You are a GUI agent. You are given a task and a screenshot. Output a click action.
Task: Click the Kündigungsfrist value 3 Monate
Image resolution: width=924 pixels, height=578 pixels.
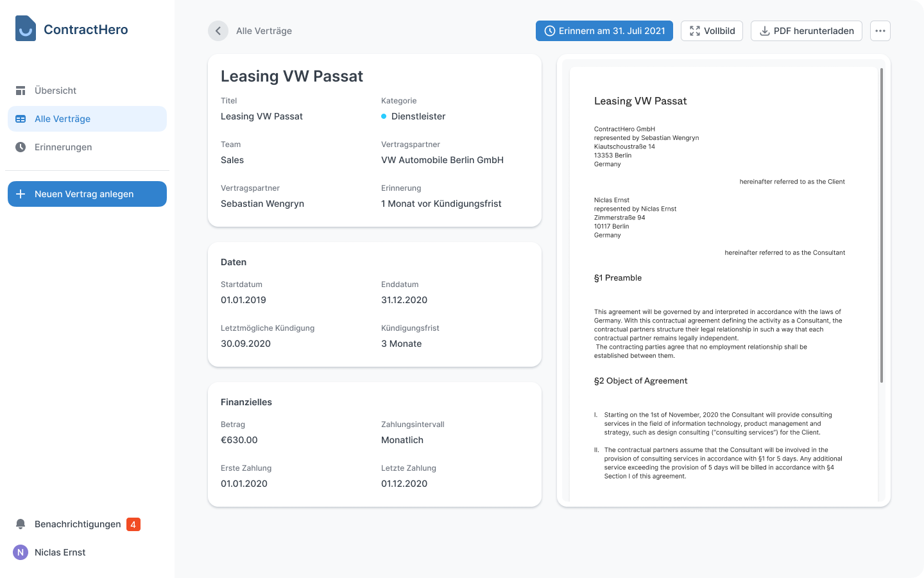point(402,344)
